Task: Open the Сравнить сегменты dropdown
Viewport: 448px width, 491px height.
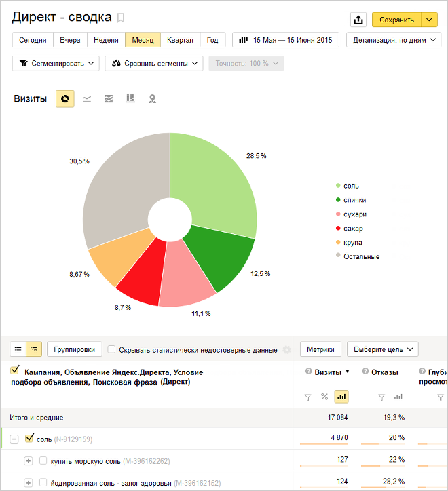Action: tap(154, 63)
